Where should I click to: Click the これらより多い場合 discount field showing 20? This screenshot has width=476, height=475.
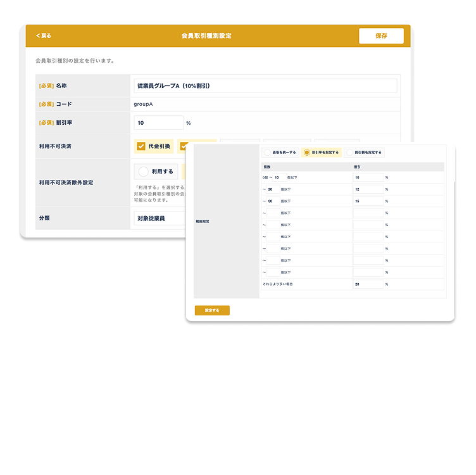(368, 284)
